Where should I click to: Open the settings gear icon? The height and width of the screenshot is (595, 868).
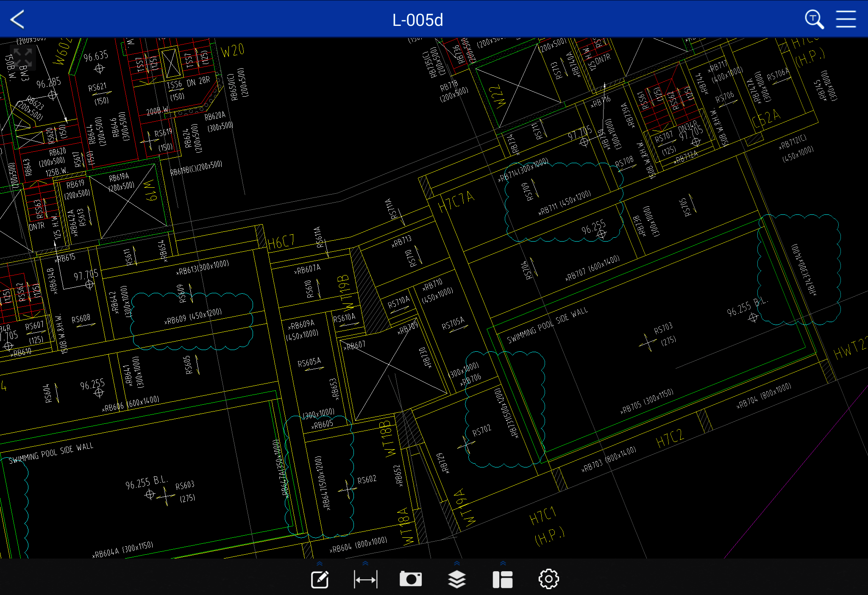click(548, 579)
